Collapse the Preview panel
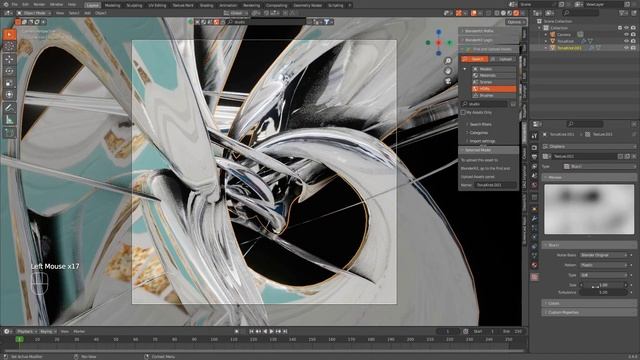 [590, 178]
